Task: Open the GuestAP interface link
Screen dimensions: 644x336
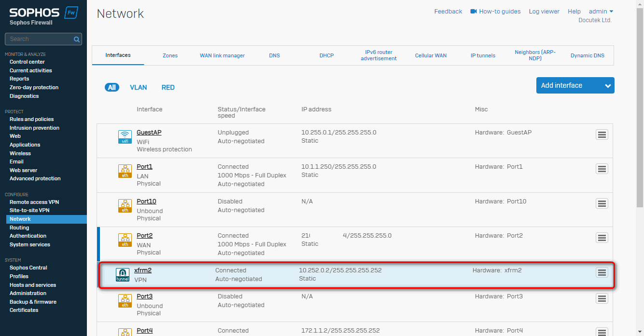Action: pyautogui.click(x=149, y=133)
